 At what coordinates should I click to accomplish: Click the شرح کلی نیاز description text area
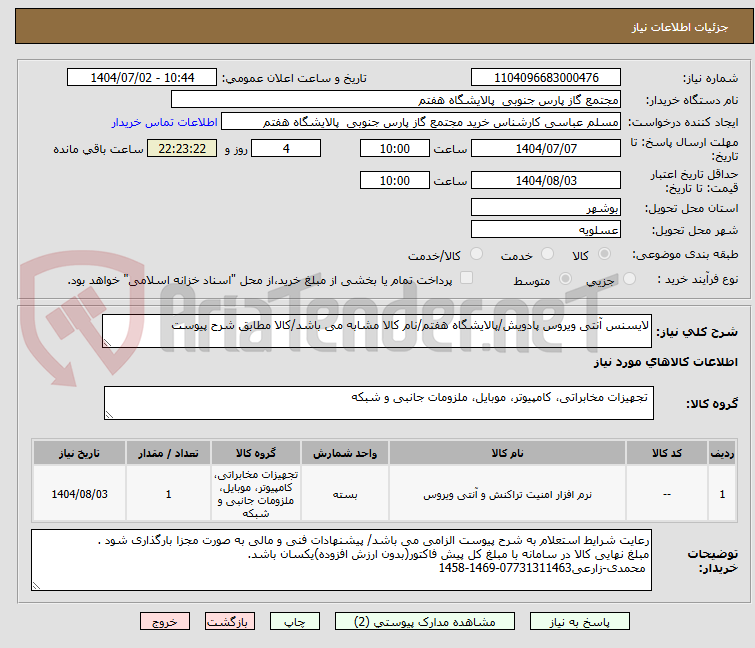(378, 332)
